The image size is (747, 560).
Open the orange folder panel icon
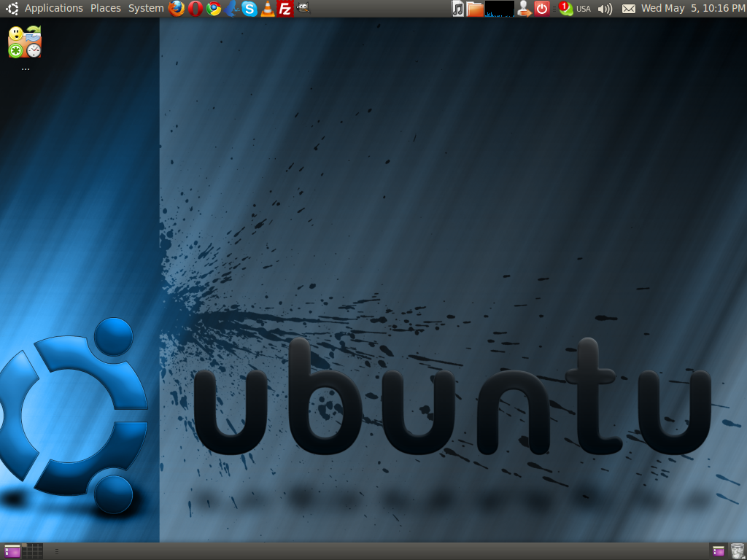475,9
